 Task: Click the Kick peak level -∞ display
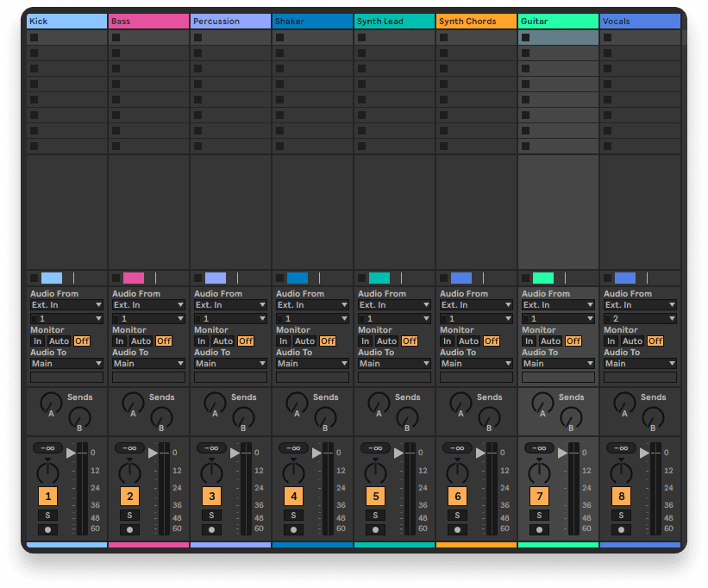(48, 448)
